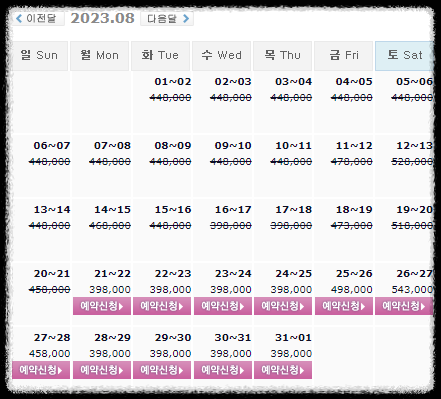Select the 목 Thu column header
The height and width of the screenshot is (399, 441).
282,55
